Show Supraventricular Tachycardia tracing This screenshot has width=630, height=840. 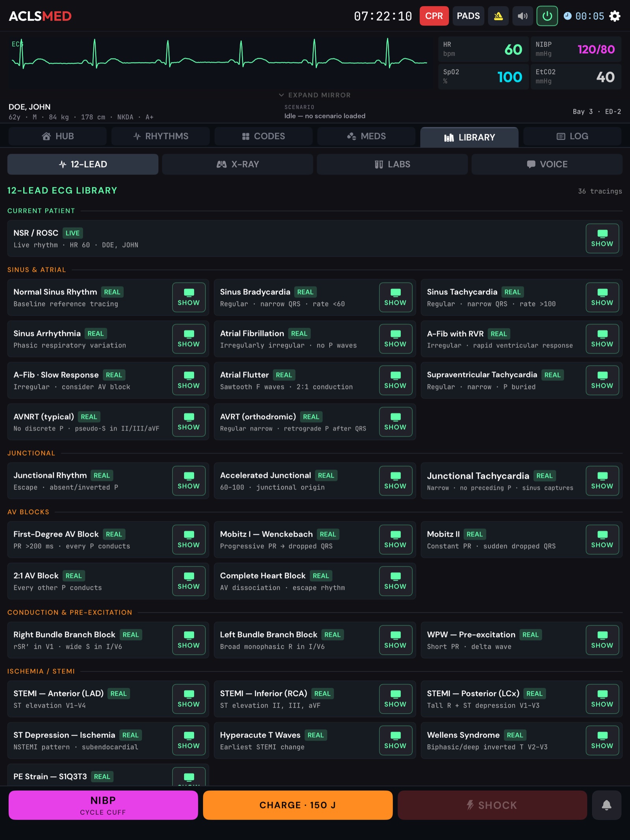pyautogui.click(x=602, y=380)
